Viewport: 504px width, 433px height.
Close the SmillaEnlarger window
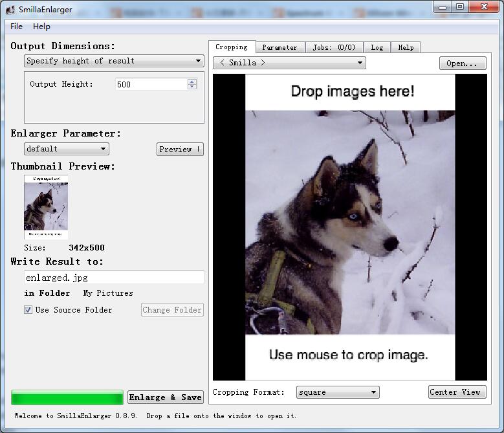tap(485, 6)
